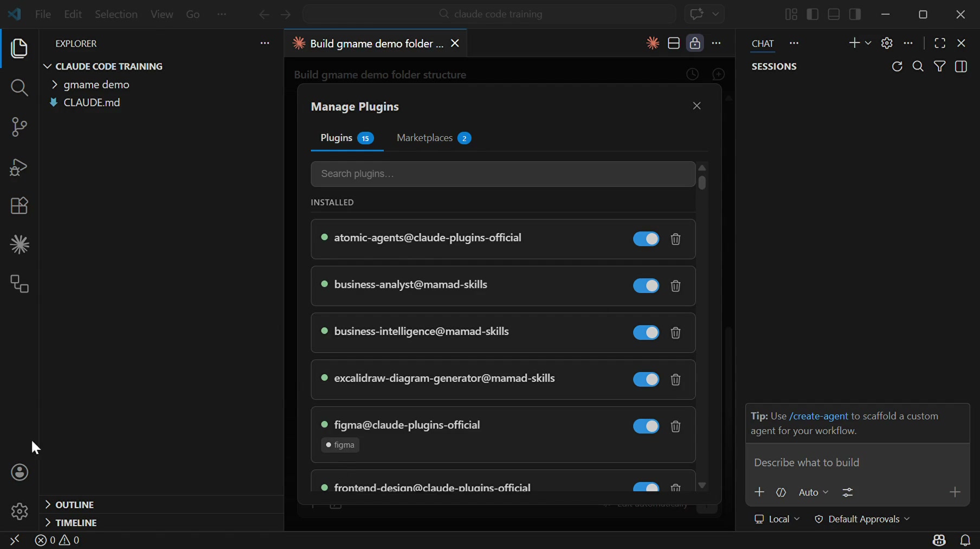Delete the business-intelligence plugin
Image resolution: width=980 pixels, height=549 pixels.
pos(675,333)
